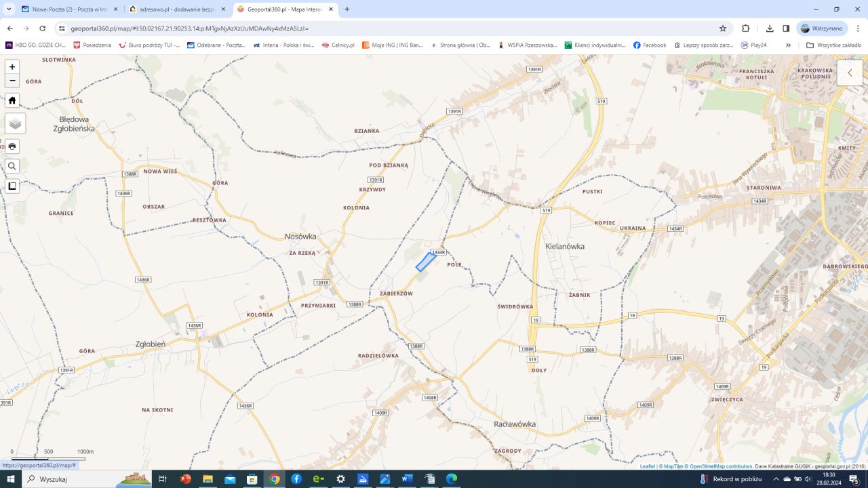Image resolution: width=868 pixels, height=488 pixels.
Task: Open a new browser tab
Action: pos(347,9)
